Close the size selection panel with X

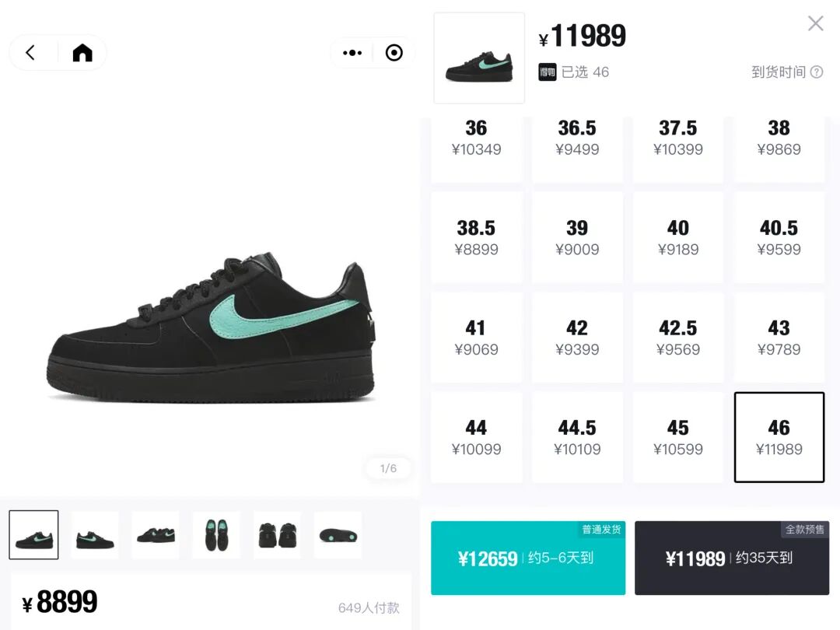click(x=815, y=23)
